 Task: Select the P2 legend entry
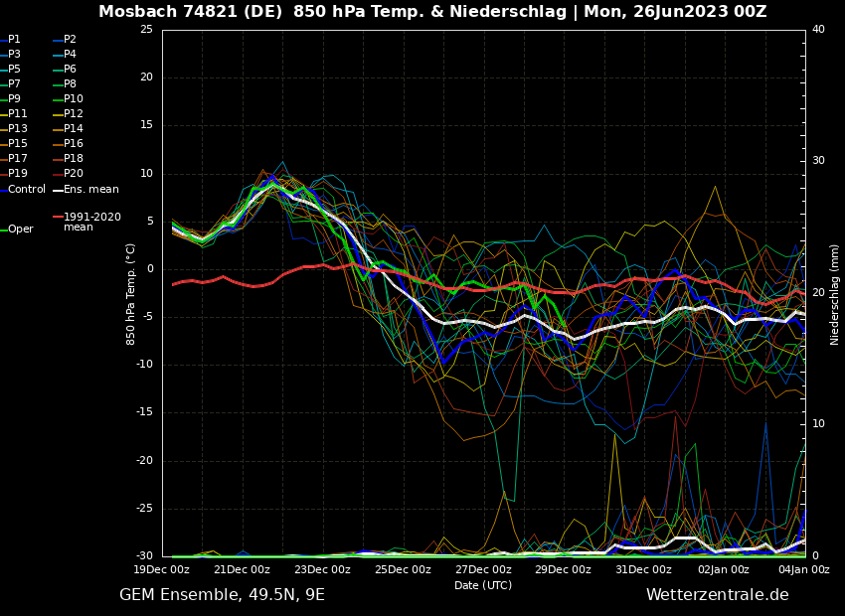pyautogui.click(x=70, y=40)
